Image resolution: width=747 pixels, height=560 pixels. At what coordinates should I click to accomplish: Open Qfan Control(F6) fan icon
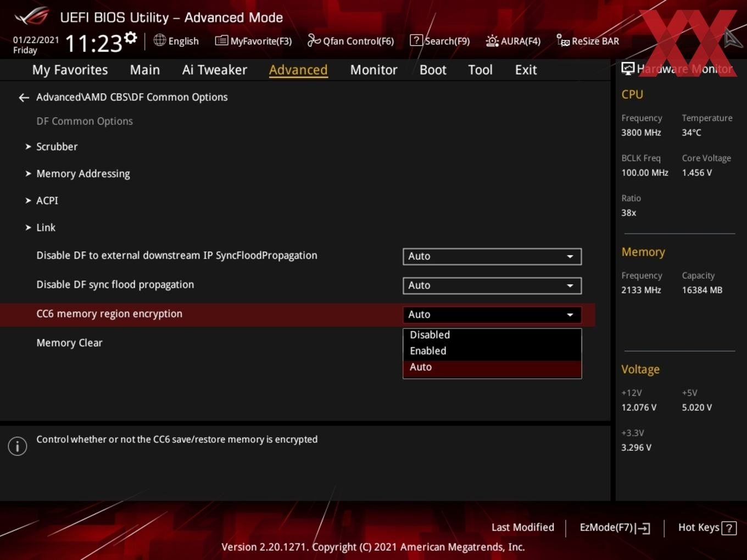point(314,40)
